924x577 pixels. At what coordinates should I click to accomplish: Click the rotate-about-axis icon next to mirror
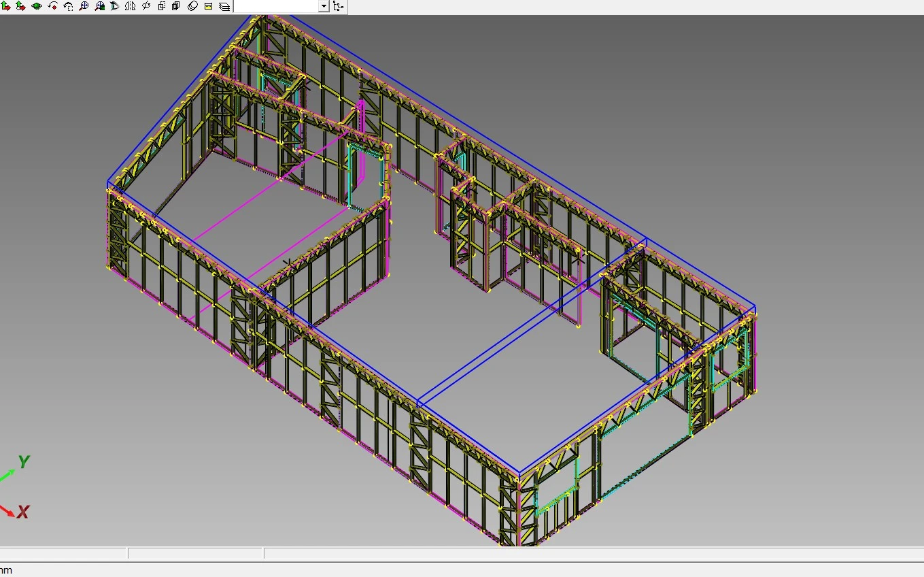[146, 6]
